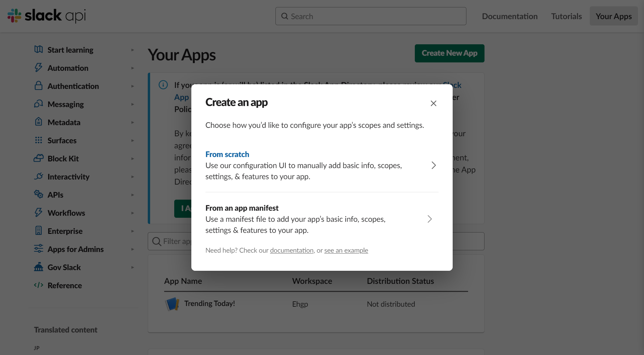Image resolution: width=644 pixels, height=355 pixels.
Task: Close the Create an app dialog
Action: (433, 103)
